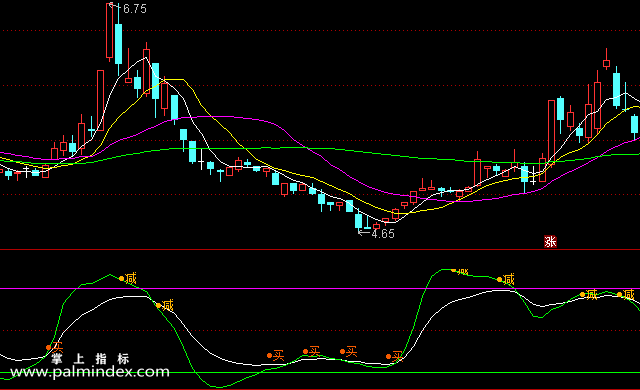Click the first 减 signal near indicator peak
Viewport: 640px width, 390px height.
(130, 279)
